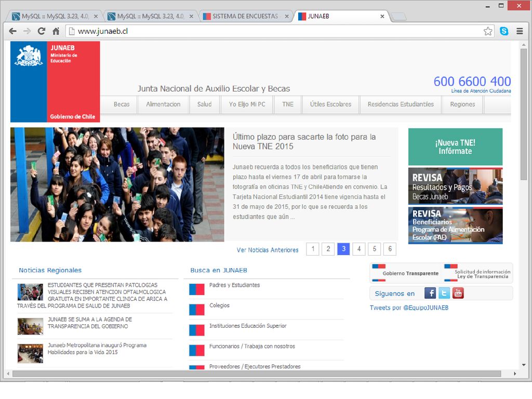Go to news slide 6
532x399 pixels.
pyautogui.click(x=390, y=249)
